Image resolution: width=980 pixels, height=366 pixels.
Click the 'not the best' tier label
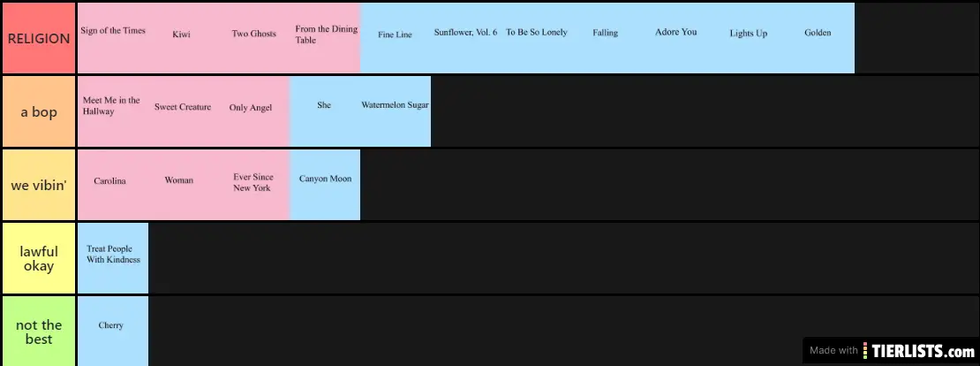(39, 332)
